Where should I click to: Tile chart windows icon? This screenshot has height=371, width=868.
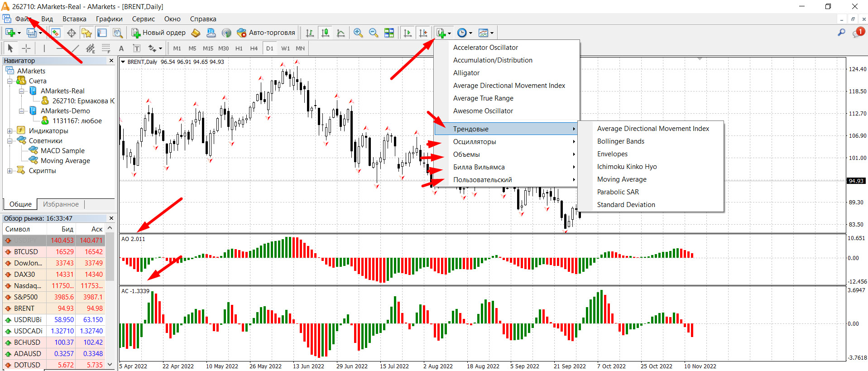point(389,33)
